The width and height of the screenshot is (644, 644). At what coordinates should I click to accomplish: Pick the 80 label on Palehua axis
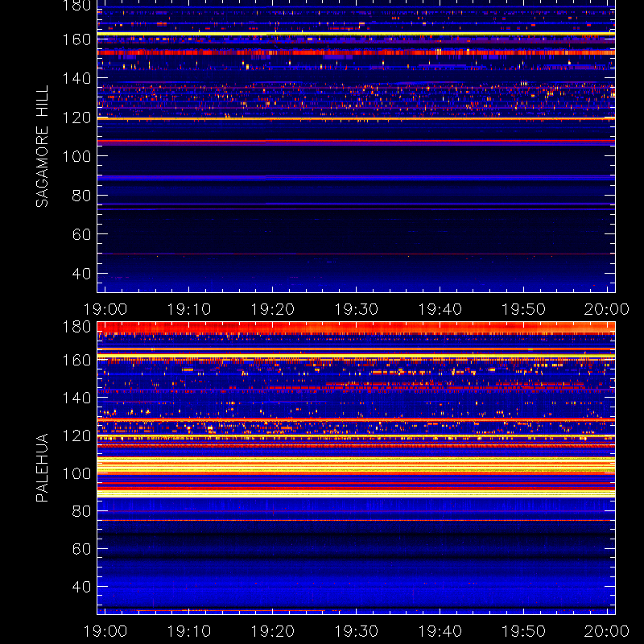[x=81, y=511]
